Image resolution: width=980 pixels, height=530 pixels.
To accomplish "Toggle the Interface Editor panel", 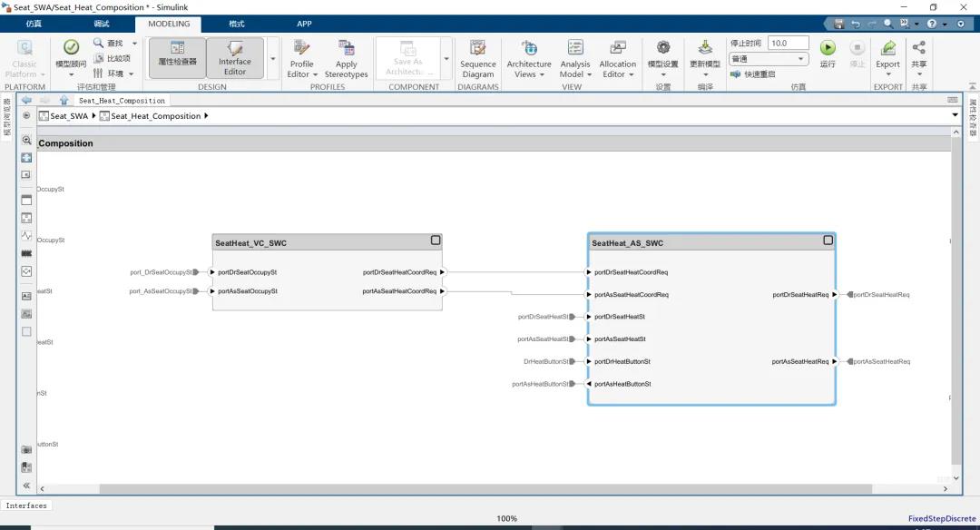I will coord(235,58).
